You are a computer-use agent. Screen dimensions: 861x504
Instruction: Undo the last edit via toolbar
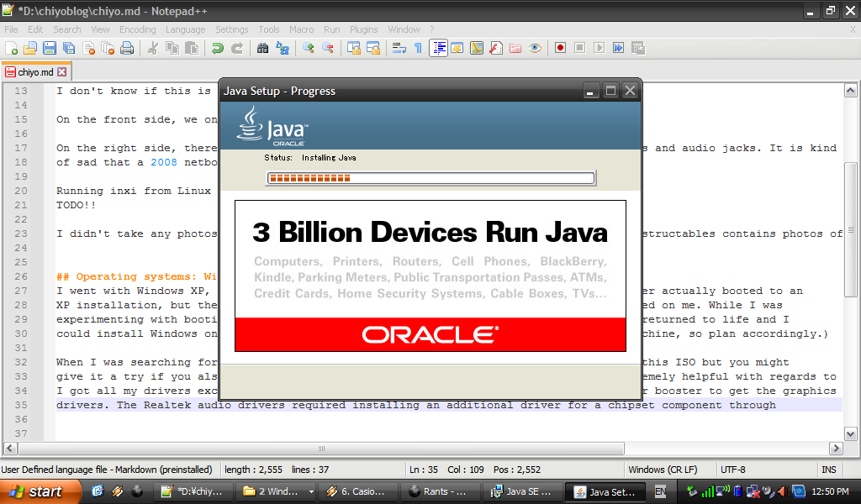(x=218, y=48)
